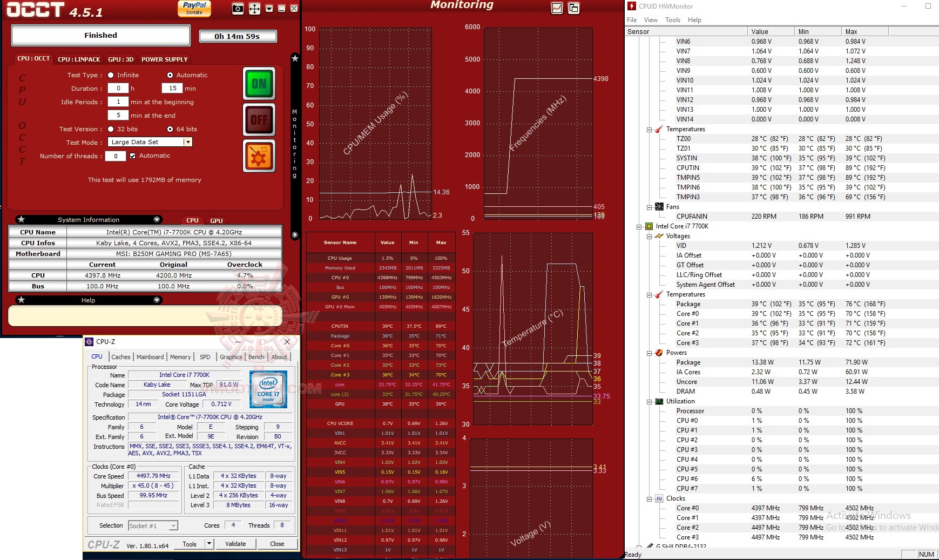Click the PayPal Donate button
939x560 pixels.
coord(194,8)
